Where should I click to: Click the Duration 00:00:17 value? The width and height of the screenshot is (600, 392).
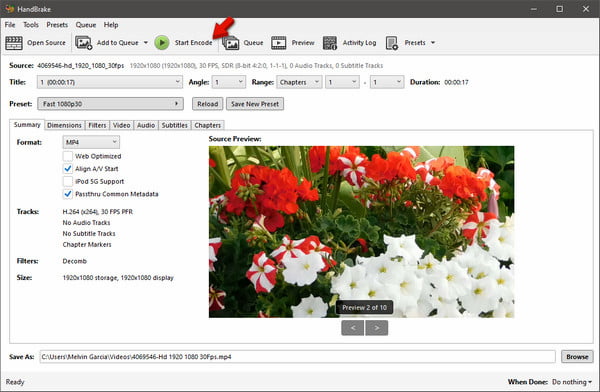tap(456, 82)
